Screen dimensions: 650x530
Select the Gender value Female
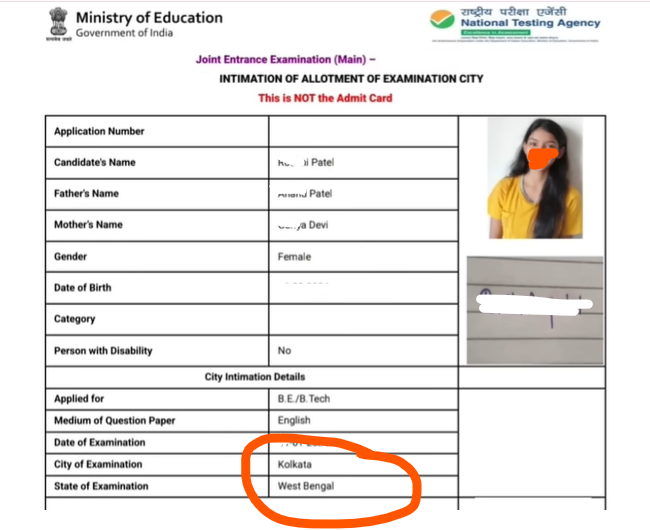294,257
